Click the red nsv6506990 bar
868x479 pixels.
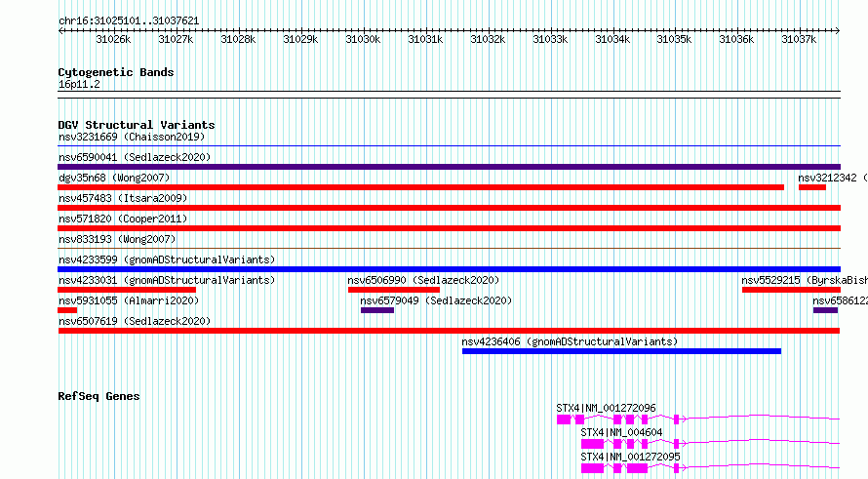(394, 290)
